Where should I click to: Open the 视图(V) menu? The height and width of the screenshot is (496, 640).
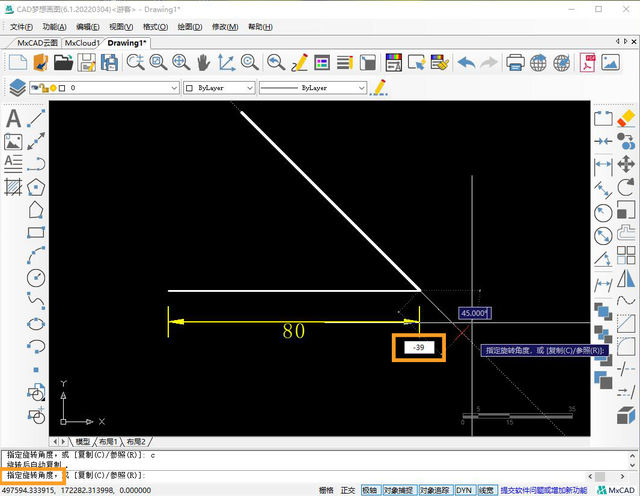click(x=121, y=27)
